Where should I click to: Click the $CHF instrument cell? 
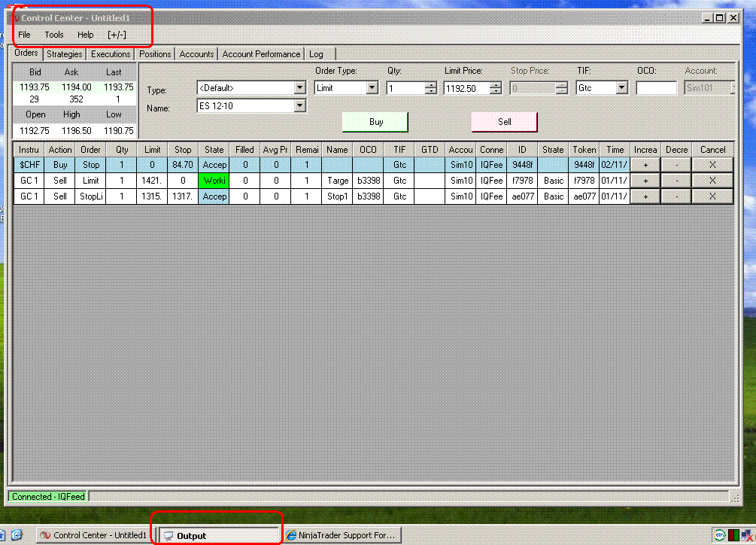point(29,165)
